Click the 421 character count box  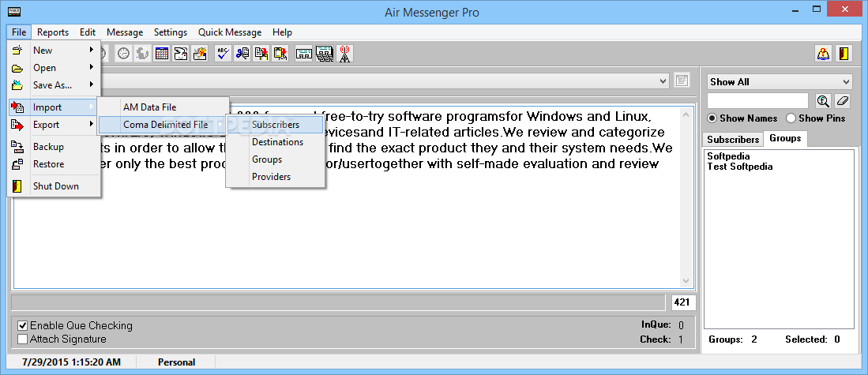(684, 303)
